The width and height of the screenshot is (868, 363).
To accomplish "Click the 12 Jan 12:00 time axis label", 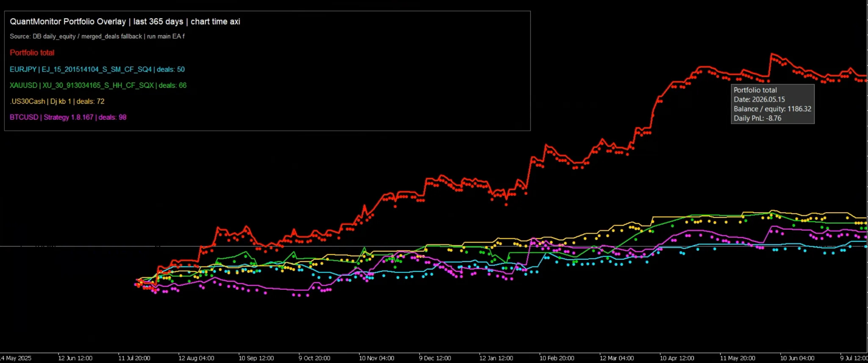I will [496, 358].
